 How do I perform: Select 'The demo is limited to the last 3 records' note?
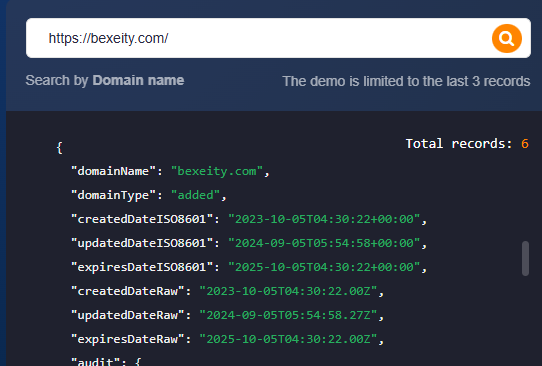coord(406,82)
